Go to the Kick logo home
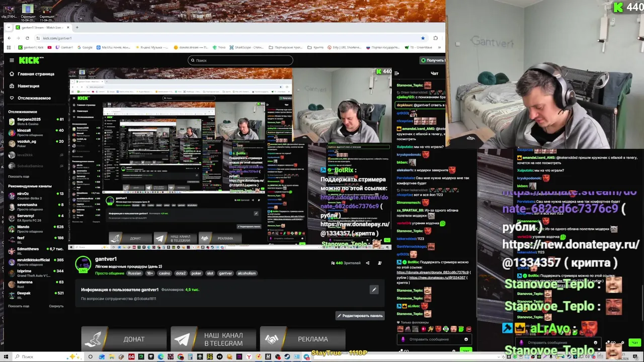 click(31, 60)
